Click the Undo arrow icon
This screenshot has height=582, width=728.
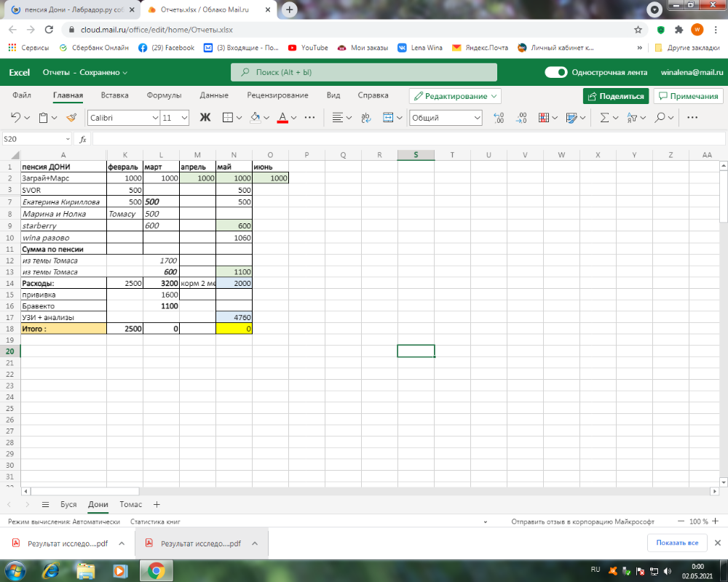click(15, 117)
